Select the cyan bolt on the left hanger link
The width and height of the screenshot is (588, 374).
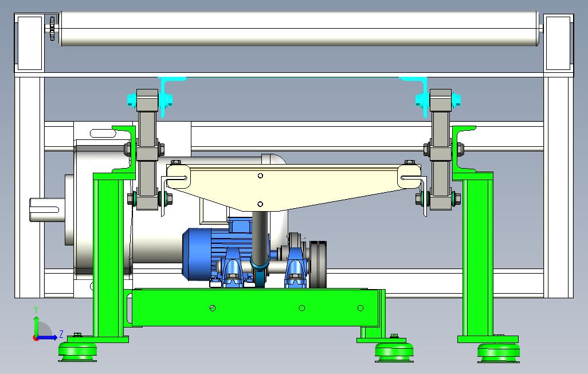132,99
